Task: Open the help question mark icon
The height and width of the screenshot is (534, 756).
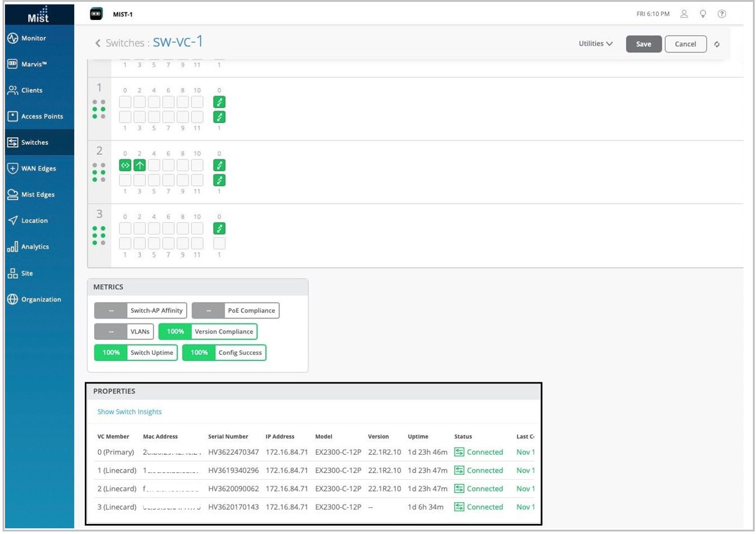Action: (x=722, y=14)
